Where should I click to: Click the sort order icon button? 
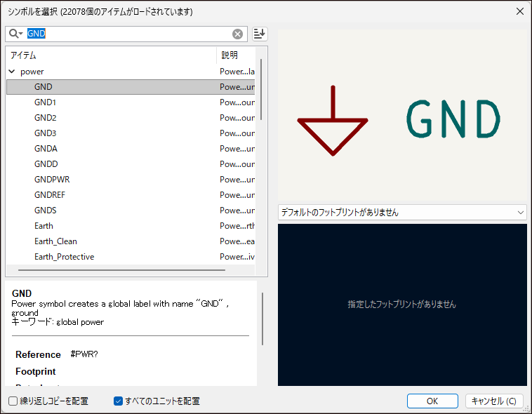pos(260,34)
